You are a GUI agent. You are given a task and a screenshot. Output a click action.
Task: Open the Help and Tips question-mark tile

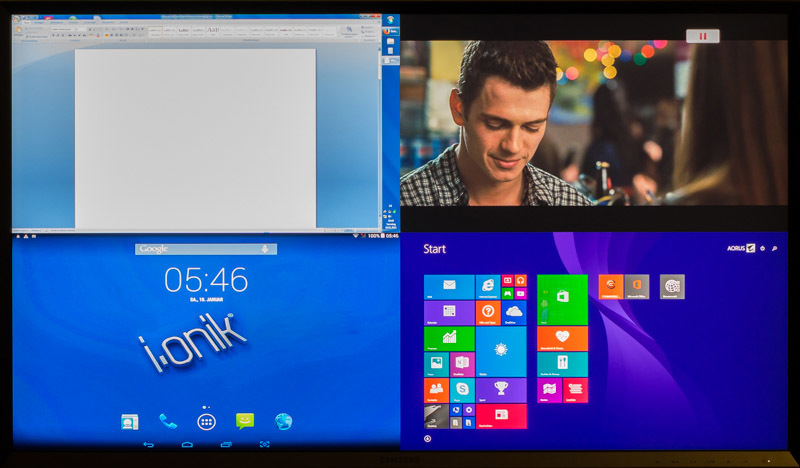488,313
